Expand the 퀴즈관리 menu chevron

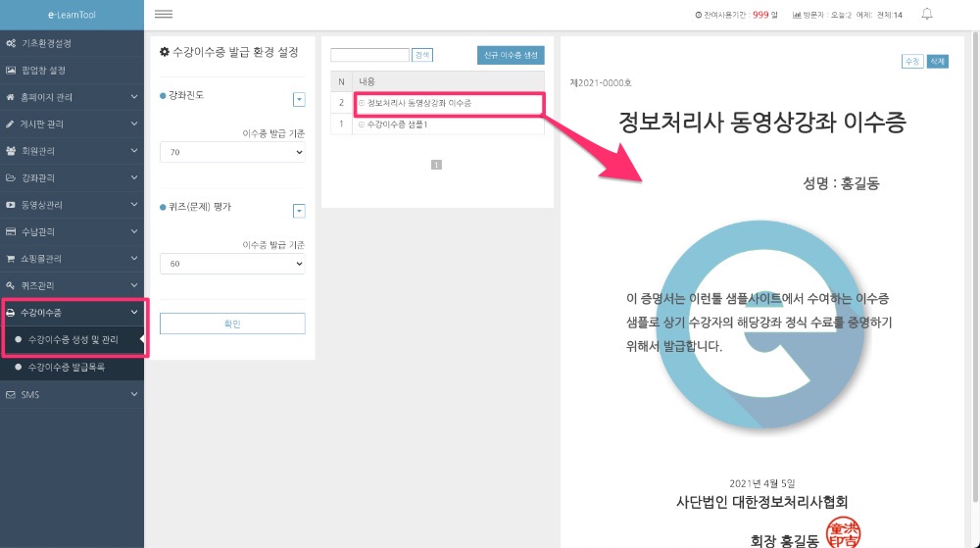click(x=133, y=285)
